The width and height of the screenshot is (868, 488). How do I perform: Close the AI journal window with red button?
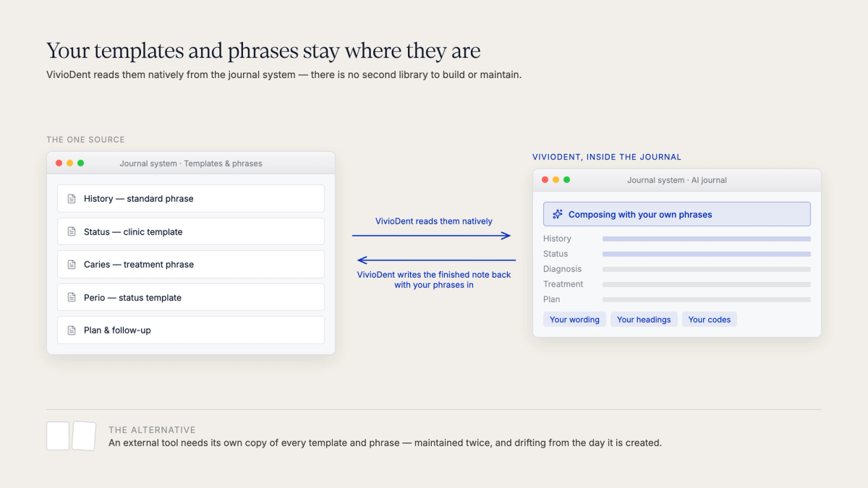pyautogui.click(x=545, y=180)
